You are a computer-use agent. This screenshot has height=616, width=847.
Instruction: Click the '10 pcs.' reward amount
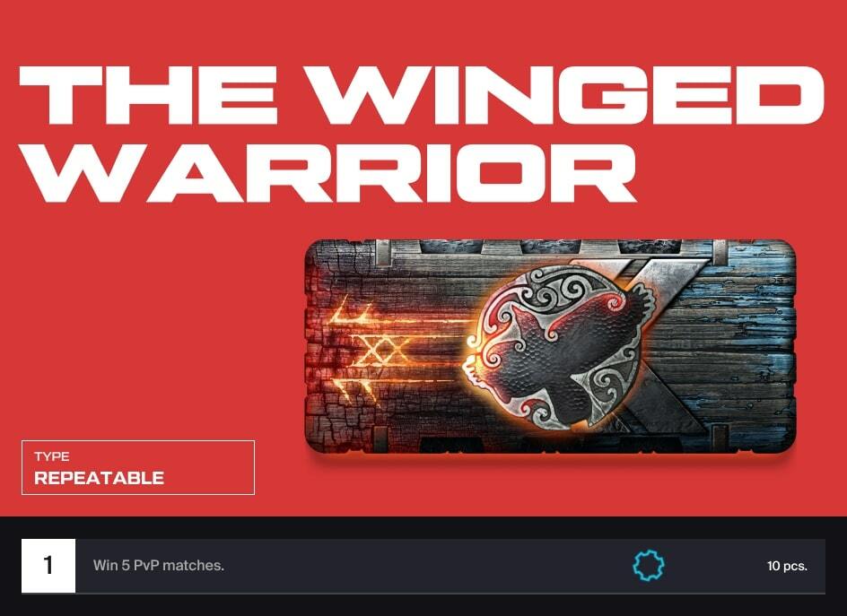[787, 566]
